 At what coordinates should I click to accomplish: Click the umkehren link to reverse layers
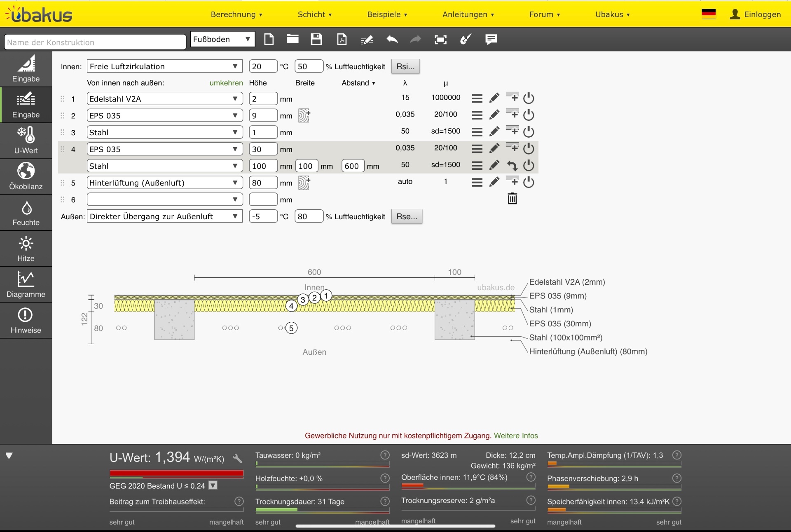[x=226, y=83]
